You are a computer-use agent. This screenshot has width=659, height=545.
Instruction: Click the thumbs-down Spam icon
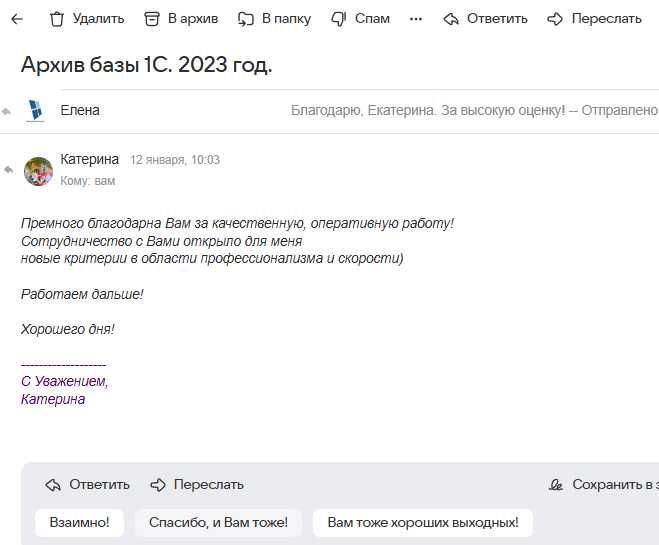click(x=338, y=19)
